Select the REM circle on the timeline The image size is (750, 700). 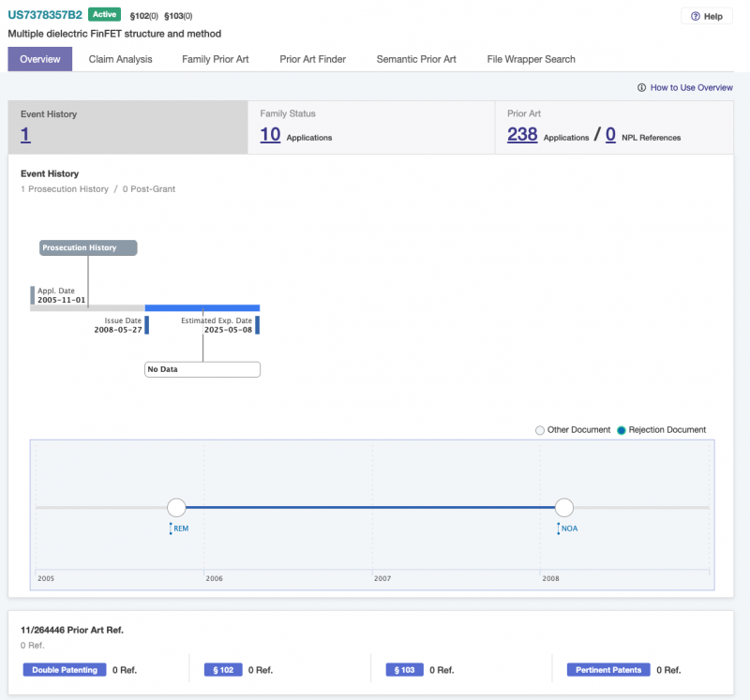click(x=176, y=507)
